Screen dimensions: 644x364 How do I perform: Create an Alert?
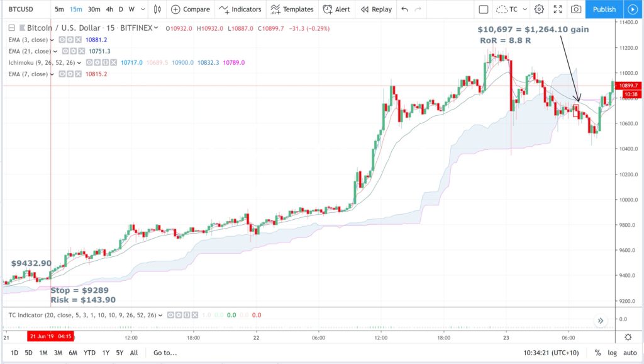tap(336, 9)
